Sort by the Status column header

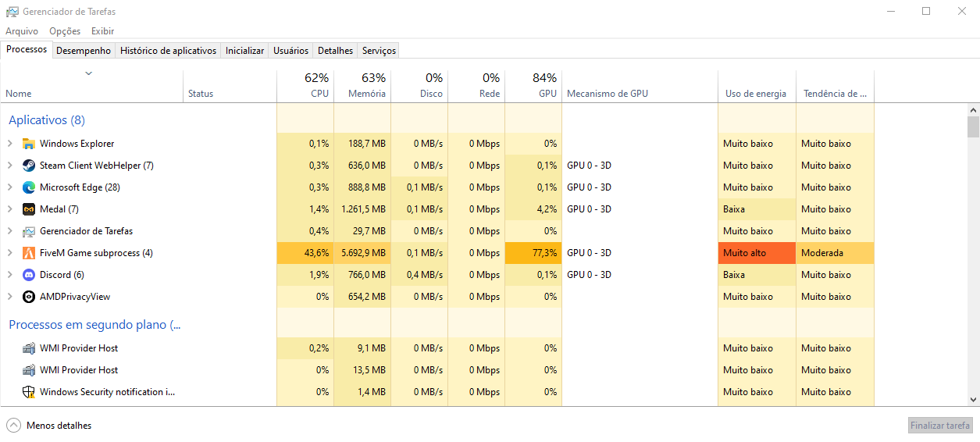pyautogui.click(x=230, y=86)
